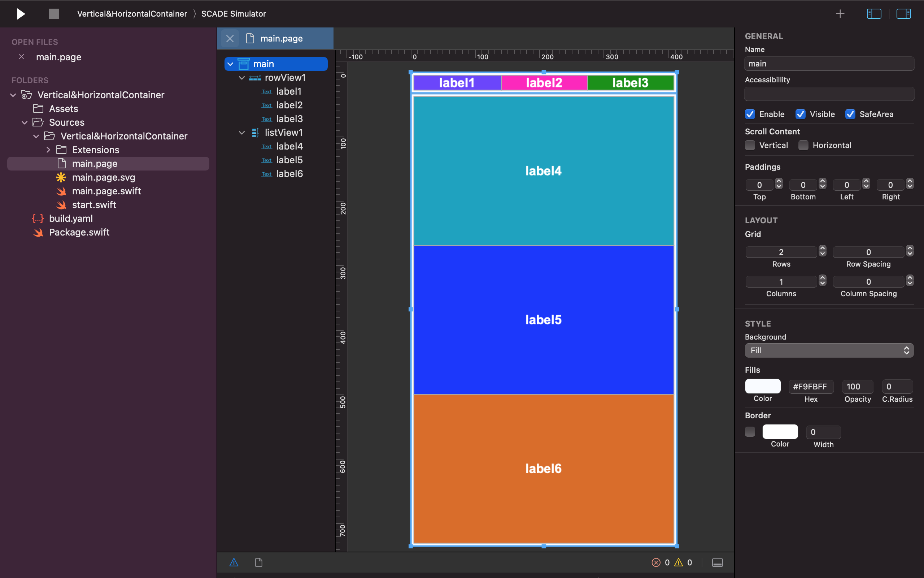Toggle the SafeArea checkbox
Viewport: 924px width, 578px height.
pyautogui.click(x=850, y=114)
